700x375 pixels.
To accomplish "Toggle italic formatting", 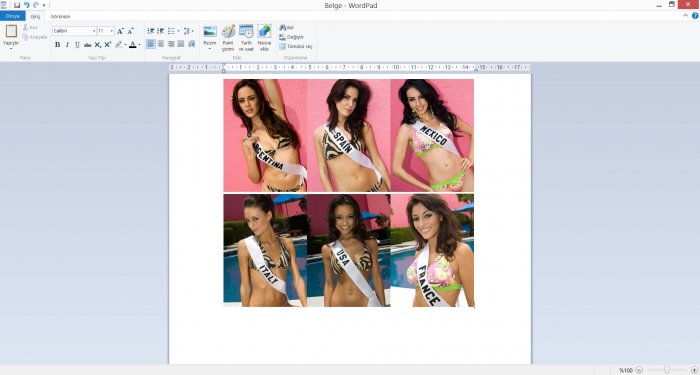I will (x=67, y=45).
